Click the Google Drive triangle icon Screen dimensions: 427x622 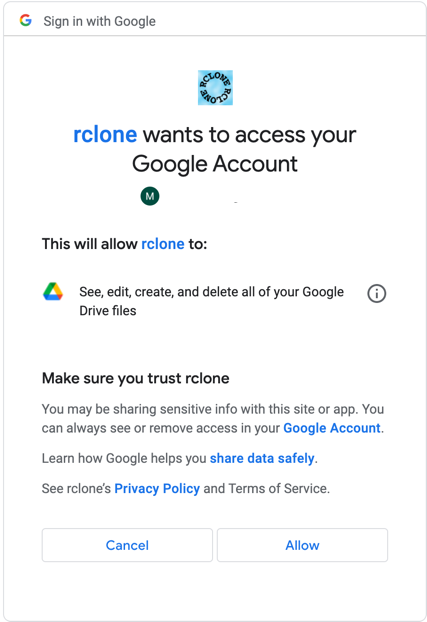pyautogui.click(x=53, y=292)
